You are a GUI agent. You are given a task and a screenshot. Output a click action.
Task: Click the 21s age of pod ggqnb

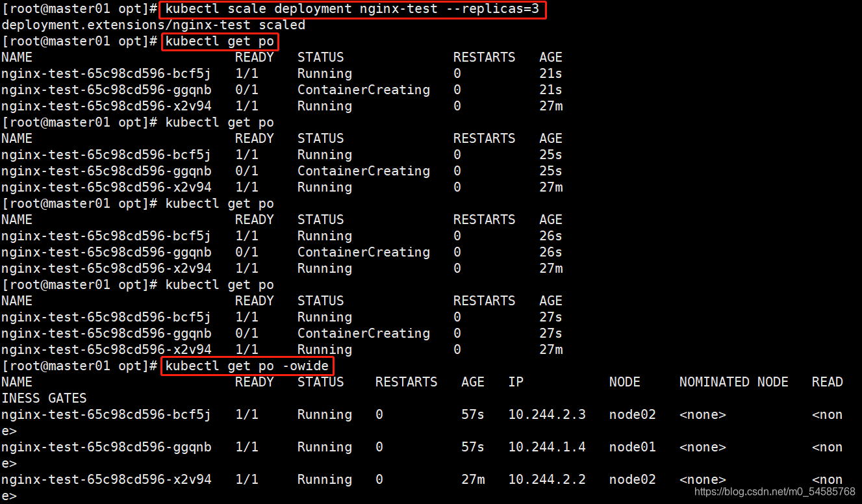[x=551, y=90]
